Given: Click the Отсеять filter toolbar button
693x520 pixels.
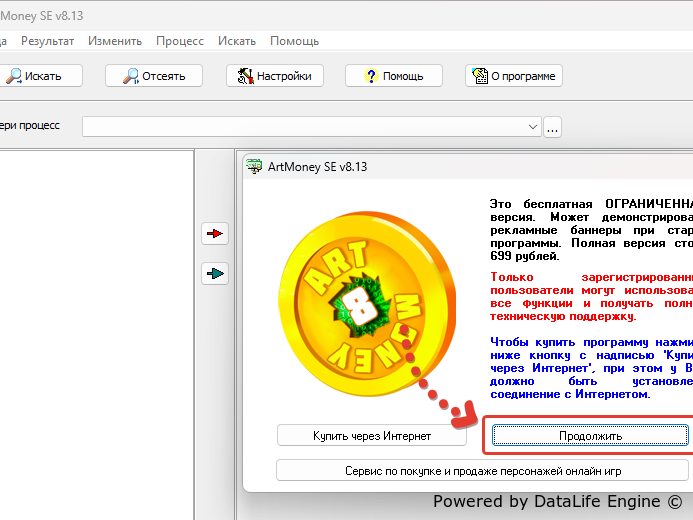Looking at the screenshot, I should (x=154, y=76).
